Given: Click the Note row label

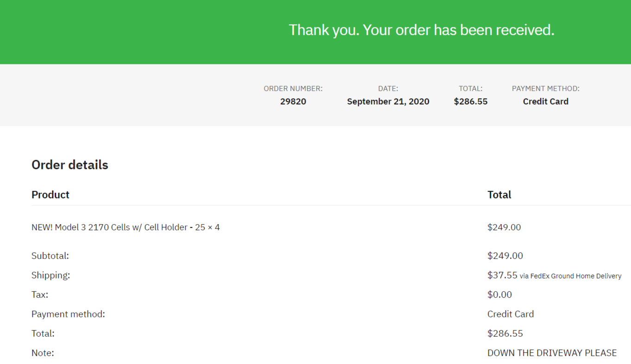Looking at the screenshot, I should [43, 353].
